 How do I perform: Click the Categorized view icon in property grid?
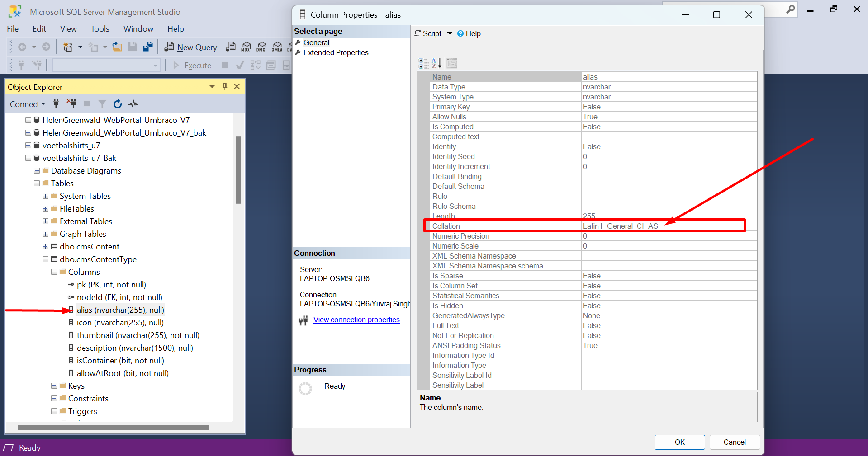(x=423, y=63)
